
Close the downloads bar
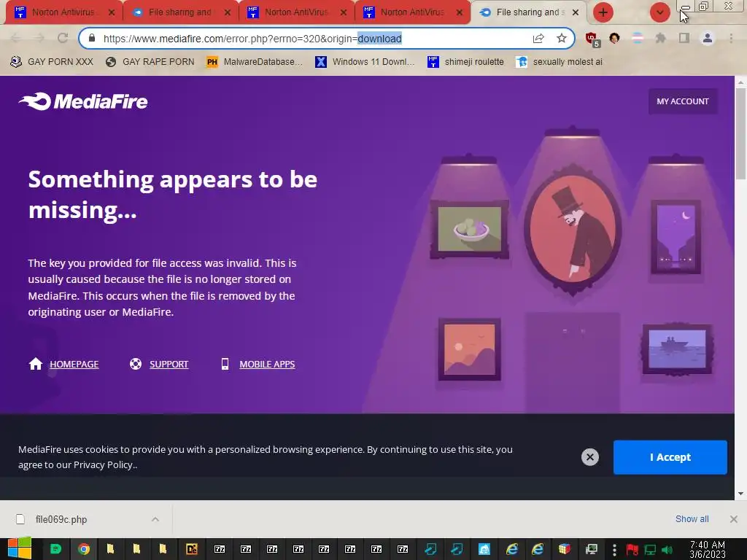734,519
